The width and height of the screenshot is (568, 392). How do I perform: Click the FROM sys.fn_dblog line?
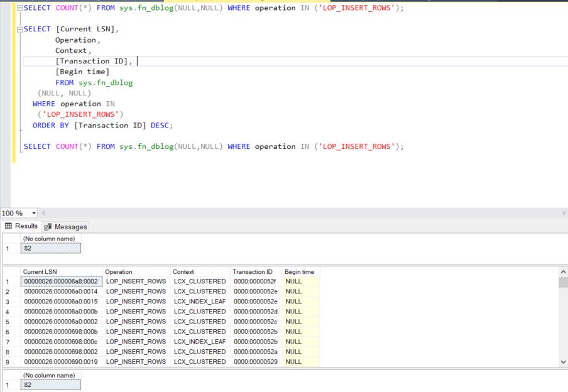click(x=94, y=82)
